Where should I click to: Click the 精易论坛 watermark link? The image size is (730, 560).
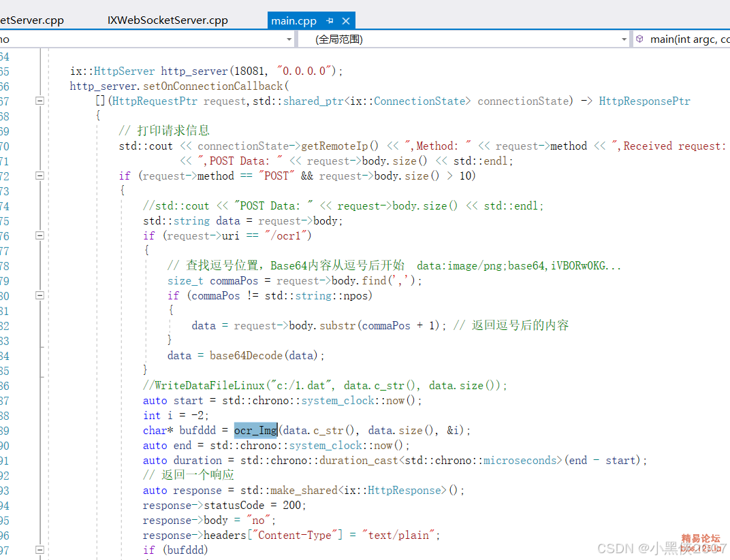tap(701, 538)
